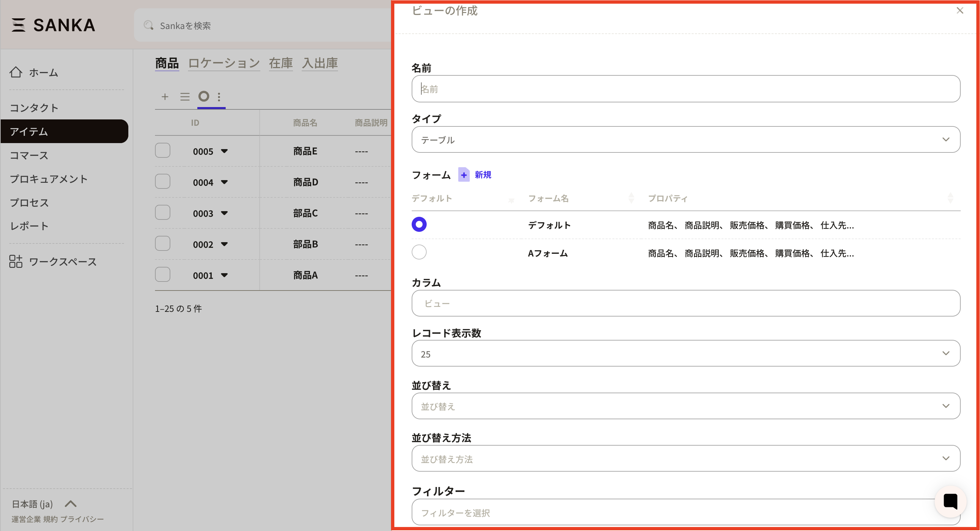Click the circle view icon in the toolbar

pyautogui.click(x=204, y=96)
